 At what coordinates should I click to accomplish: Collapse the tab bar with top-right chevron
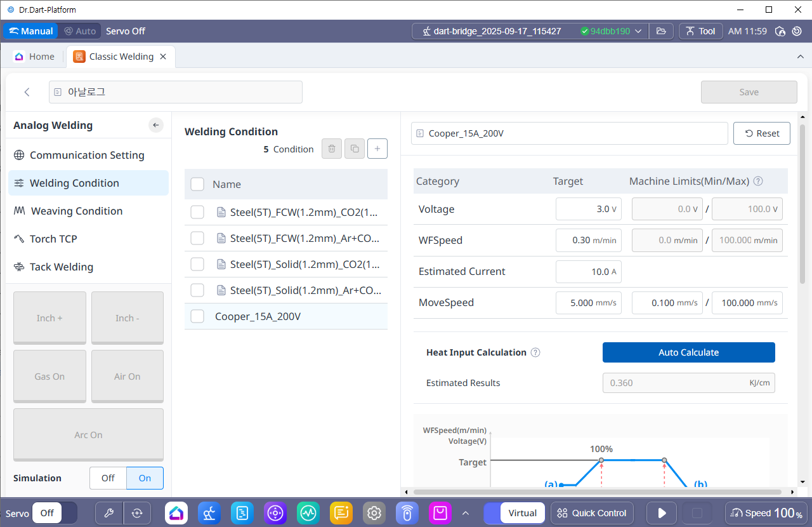(800, 57)
